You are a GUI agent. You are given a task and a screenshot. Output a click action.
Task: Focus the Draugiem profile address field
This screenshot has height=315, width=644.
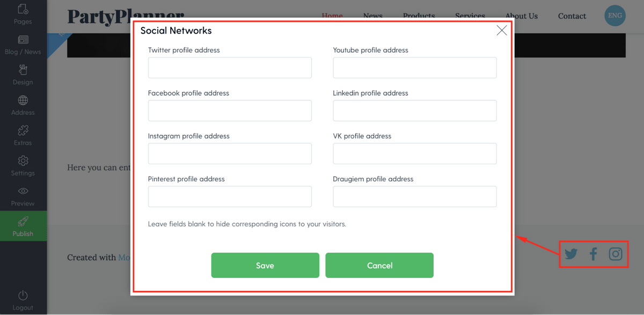pos(415,196)
